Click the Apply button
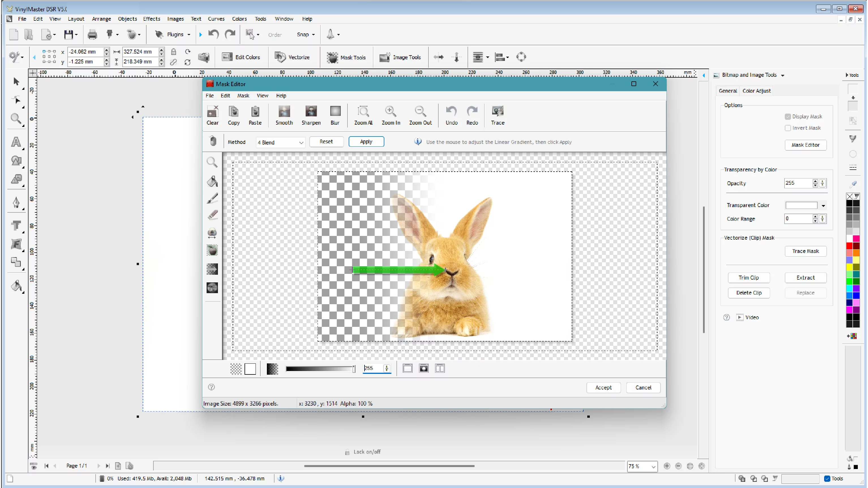 (366, 142)
